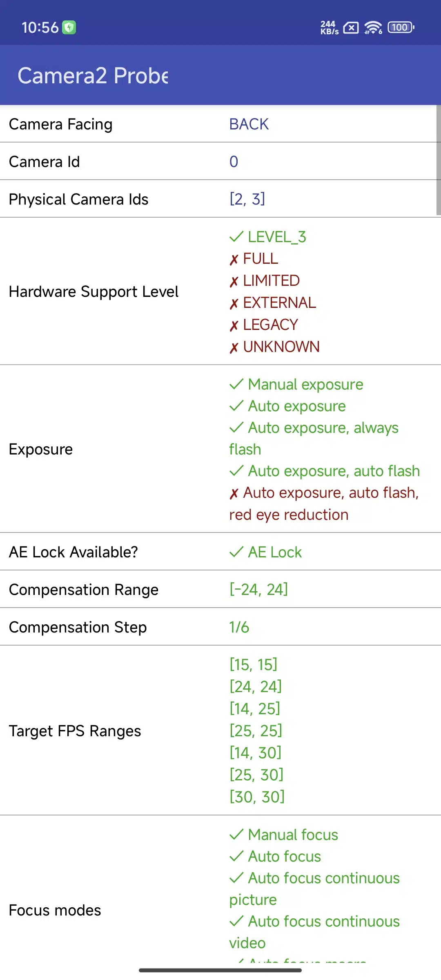The width and height of the screenshot is (441, 980).
Task: Tap the checkmark beside Manual exposure
Action: click(236, 384)
